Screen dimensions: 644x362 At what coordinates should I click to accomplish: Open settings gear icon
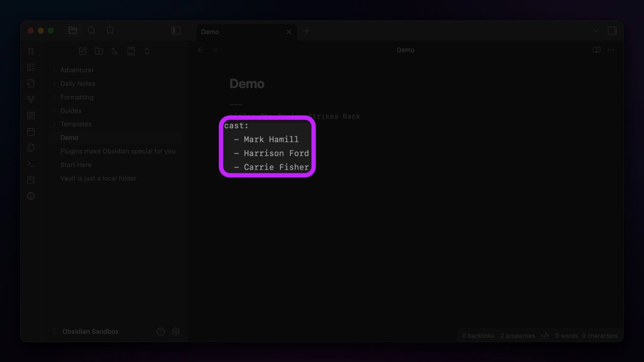click(x=176, y=331)
